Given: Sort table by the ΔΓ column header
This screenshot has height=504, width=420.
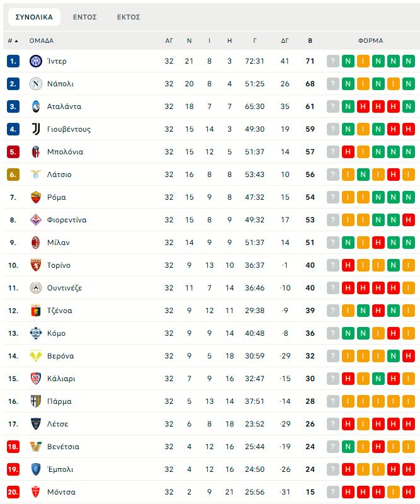Looking at the screenshot, I should coord(285,41).
